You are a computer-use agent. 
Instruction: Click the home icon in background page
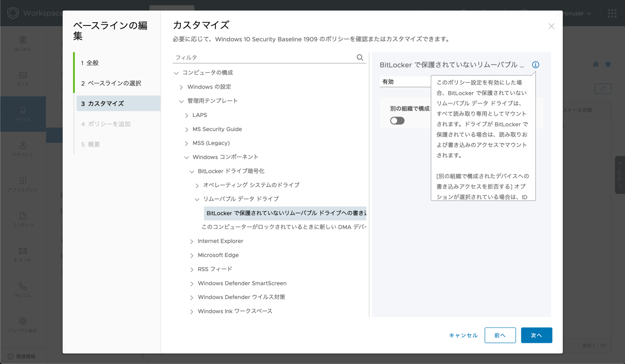pyautogui.click(x=596, y=65)
